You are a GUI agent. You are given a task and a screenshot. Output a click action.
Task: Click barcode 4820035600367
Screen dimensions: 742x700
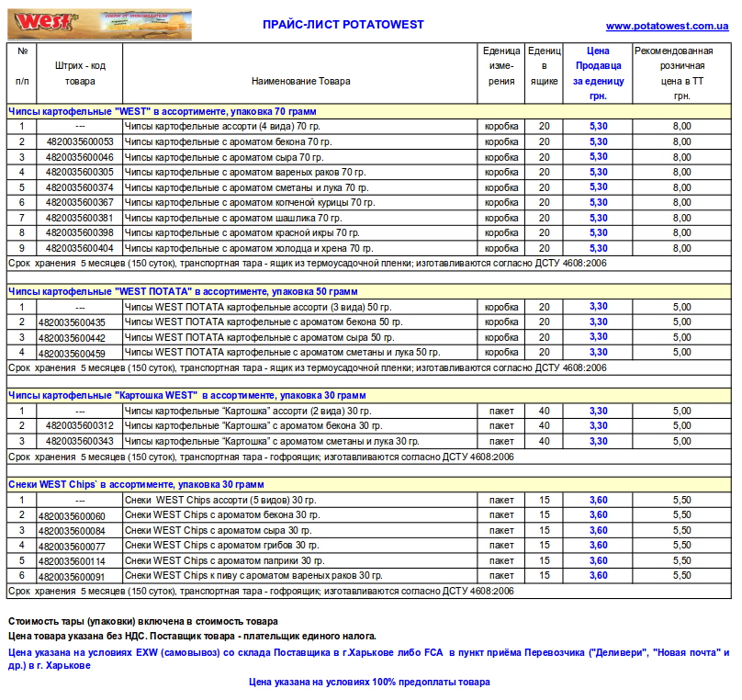[80, 203]
